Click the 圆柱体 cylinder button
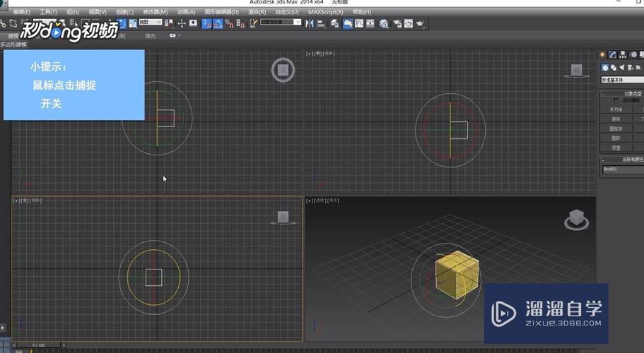The height and width of the screenshot is (353, 644). point(616,128)
